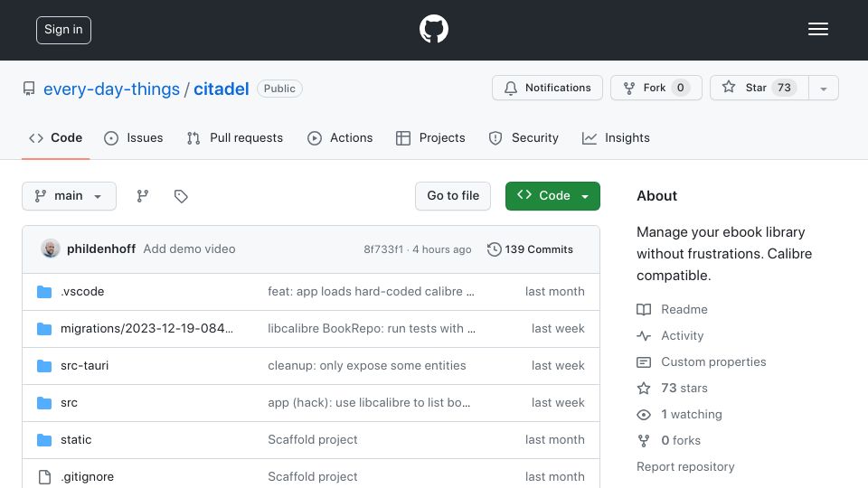
Task: Click the Go to file button
Action: tap(453, 196)
